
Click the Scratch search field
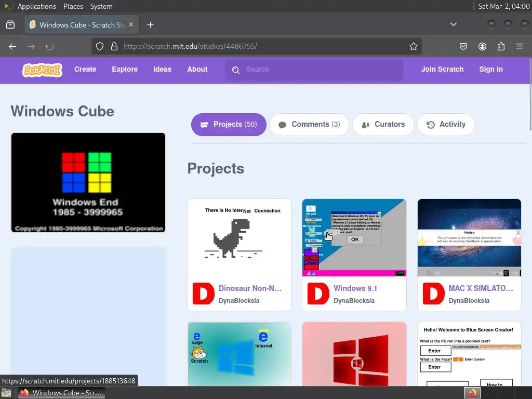[314, 70]
